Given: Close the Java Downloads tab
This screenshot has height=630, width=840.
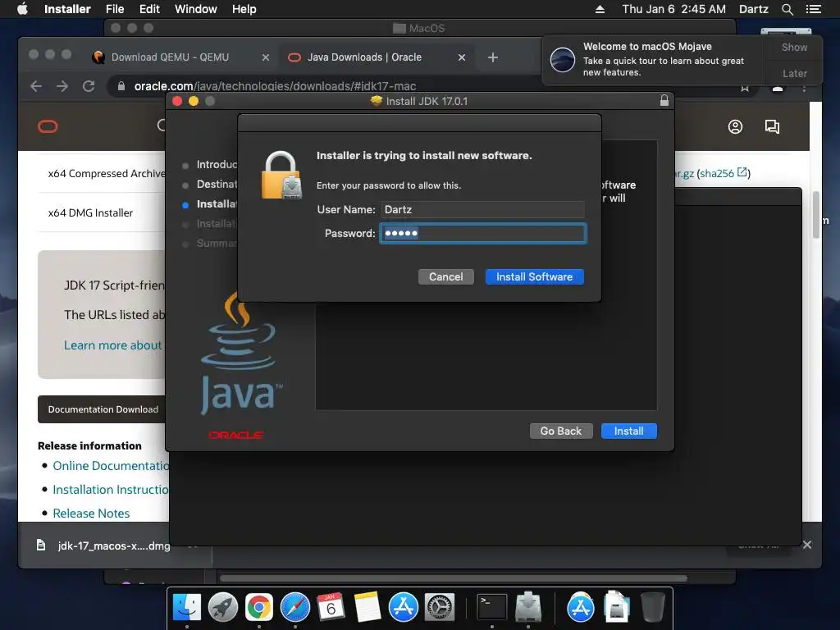Looking at the screenshot, I should click(461, 57).
